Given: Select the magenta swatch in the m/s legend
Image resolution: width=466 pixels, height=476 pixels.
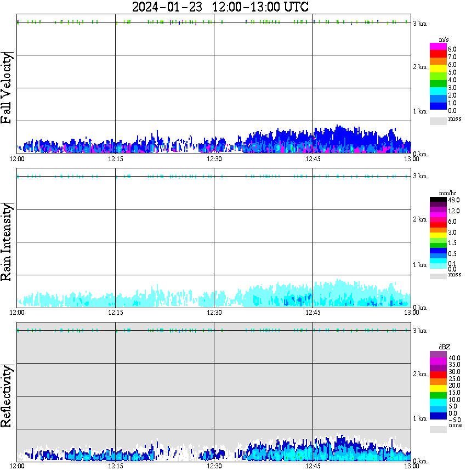Looking at the screenshot, I should tap(438, 47).
